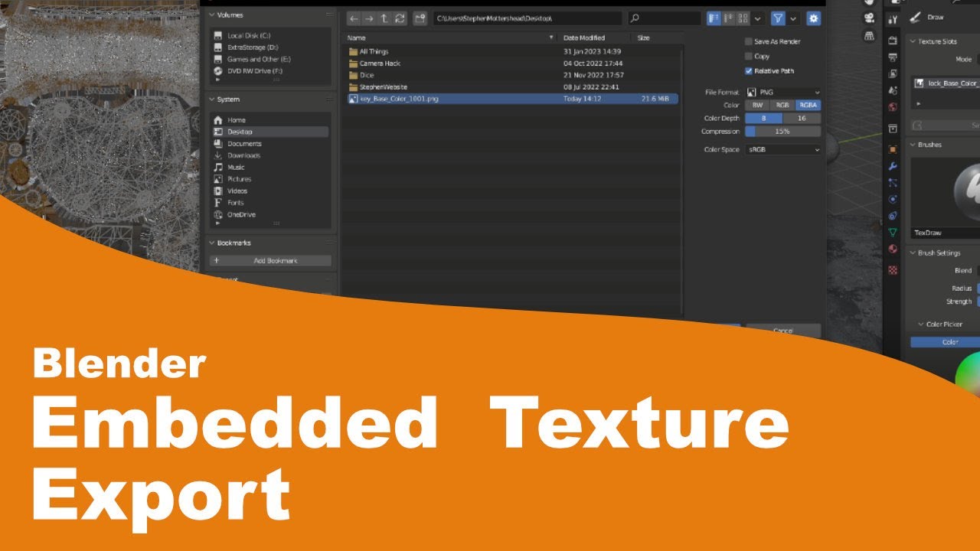Toggle perspective/orthographic viewport icon

[x=868, y=36]
